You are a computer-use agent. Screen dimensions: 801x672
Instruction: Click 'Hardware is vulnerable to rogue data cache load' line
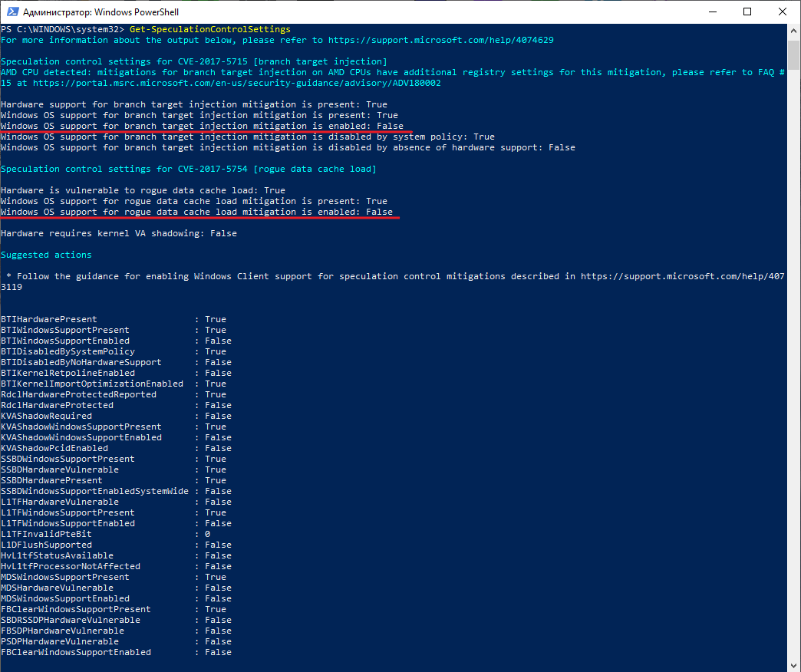tap(143, 190)
